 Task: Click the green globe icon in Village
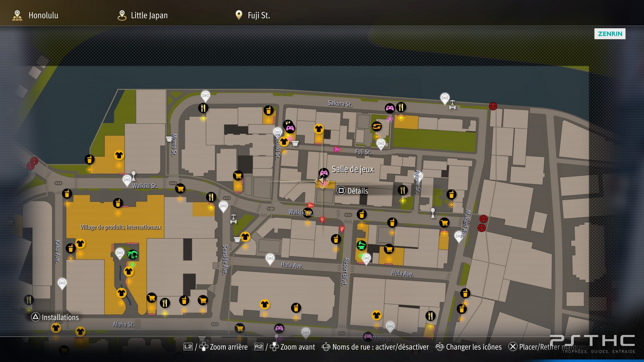click(x=133, y=255)
